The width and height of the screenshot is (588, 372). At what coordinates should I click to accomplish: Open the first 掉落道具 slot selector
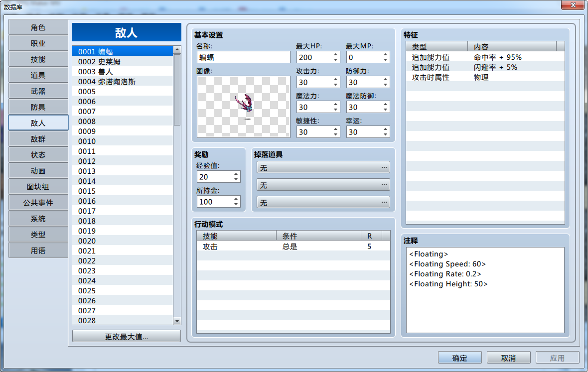pyautogui.click(x=323, y=167)
